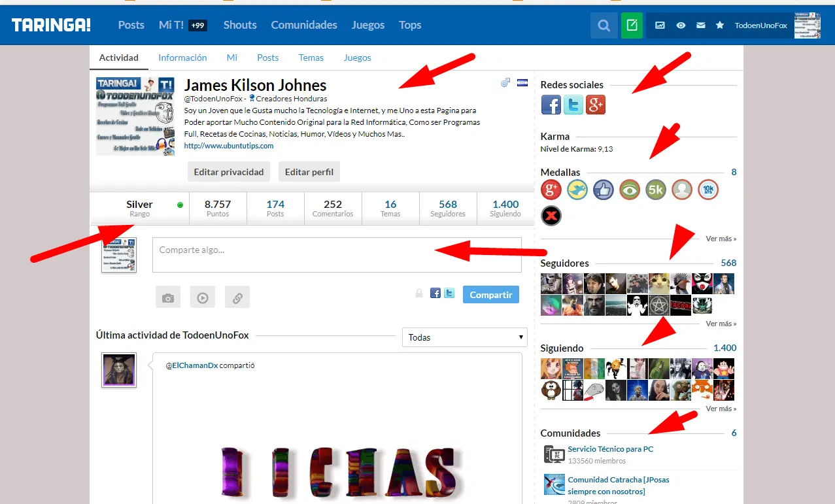
Task: Click the header user avatar thumbnail
Action: 807,25
